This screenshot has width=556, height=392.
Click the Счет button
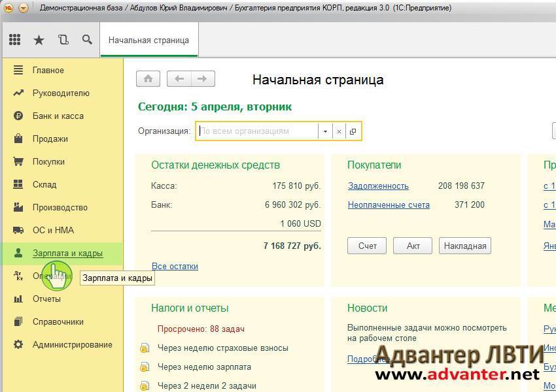click(367, 246)
